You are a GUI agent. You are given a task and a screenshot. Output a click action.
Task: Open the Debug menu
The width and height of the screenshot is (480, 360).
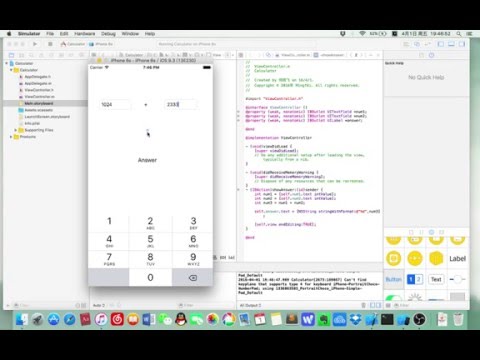(x=108, y=34)
